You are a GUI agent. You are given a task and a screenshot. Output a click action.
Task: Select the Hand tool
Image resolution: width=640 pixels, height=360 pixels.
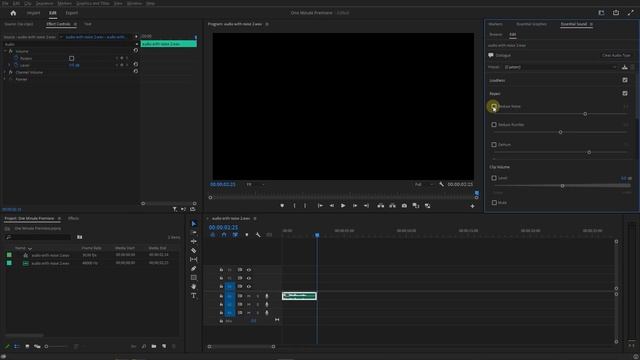tap(194, 287)
